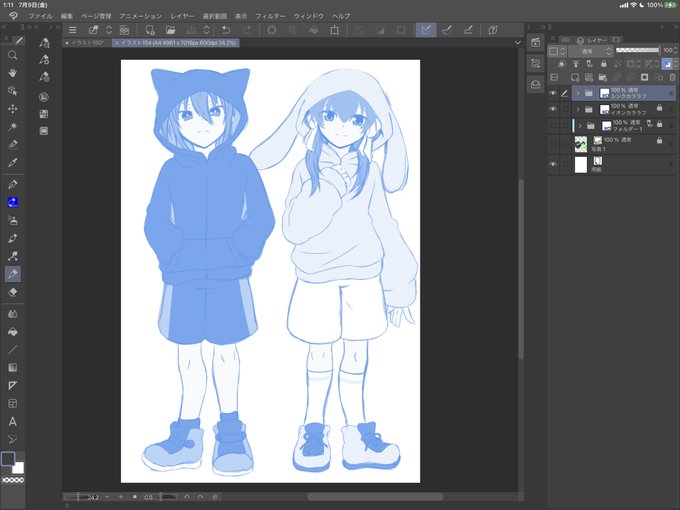Open the Material palette icon
The width and height of the screenshot is (680, 510).
pyautogui.click(x=536, y=84)
